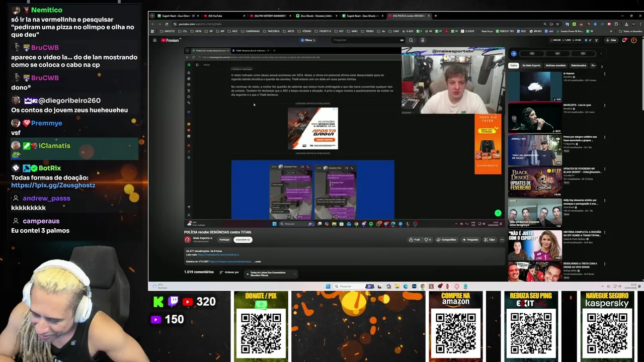Click the YouTube Premium logo
Viewport: 644px width, 362px height.
(171, 40)
